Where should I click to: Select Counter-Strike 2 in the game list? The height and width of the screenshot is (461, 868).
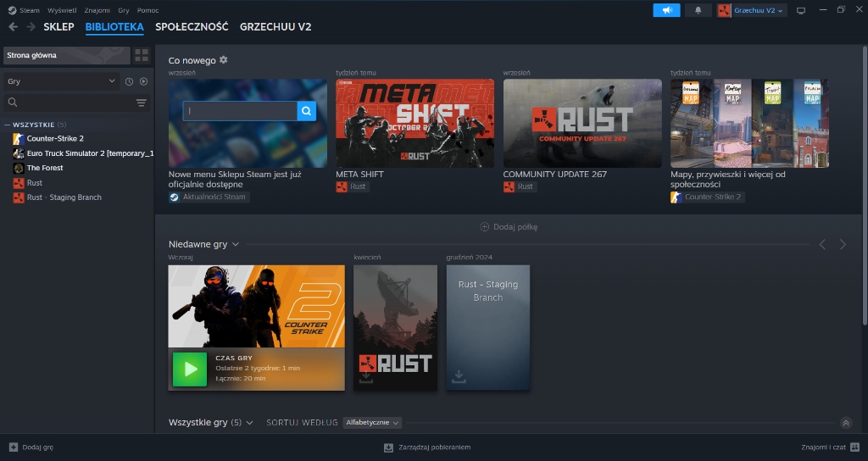pos(55,138)
